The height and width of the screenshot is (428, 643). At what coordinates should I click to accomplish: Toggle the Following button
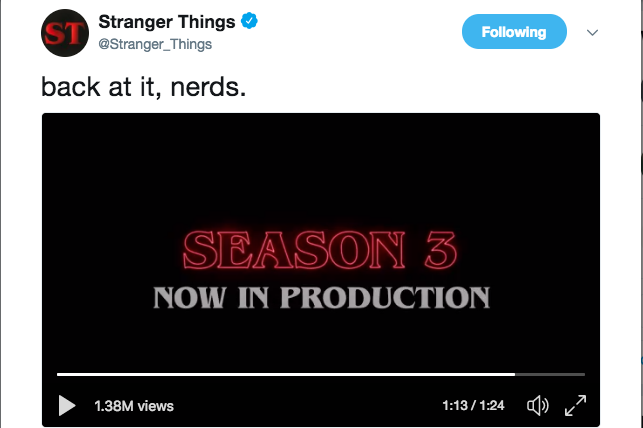tap(513, 32)
